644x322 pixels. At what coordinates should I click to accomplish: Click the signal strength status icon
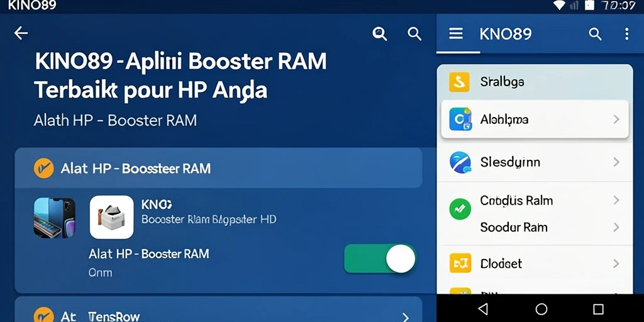coord(575,5)
